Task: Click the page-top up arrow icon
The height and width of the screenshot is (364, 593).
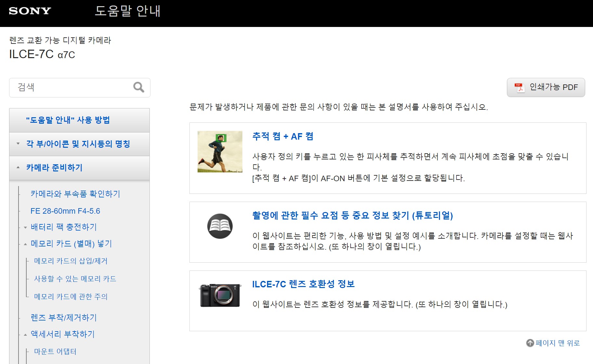Action: pos(530,343)
